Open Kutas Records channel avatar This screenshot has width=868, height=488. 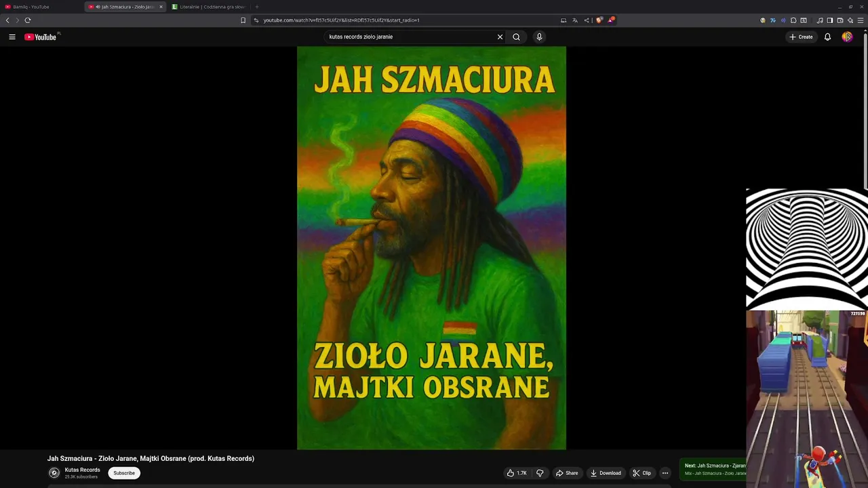point(54,473)
